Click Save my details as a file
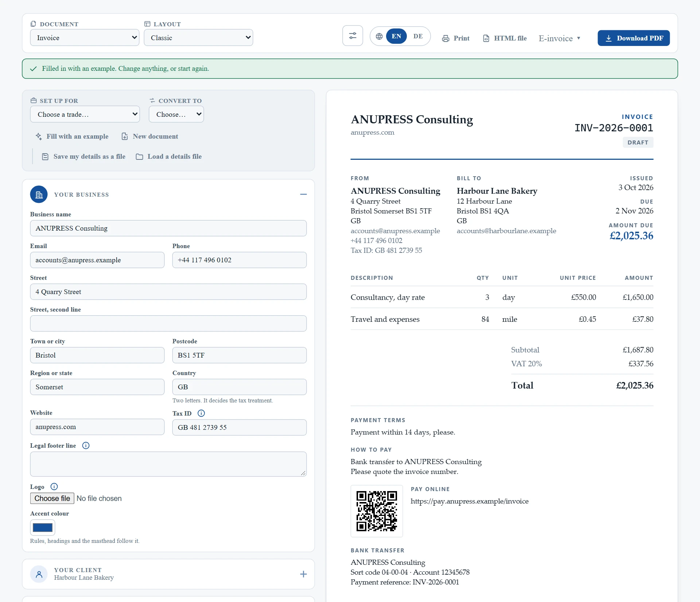 point(83,157)
